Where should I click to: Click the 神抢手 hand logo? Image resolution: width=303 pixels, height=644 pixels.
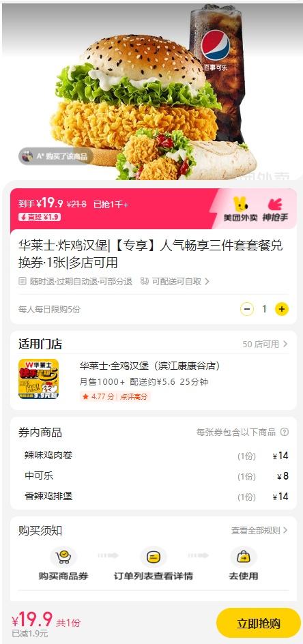point(275,209)
